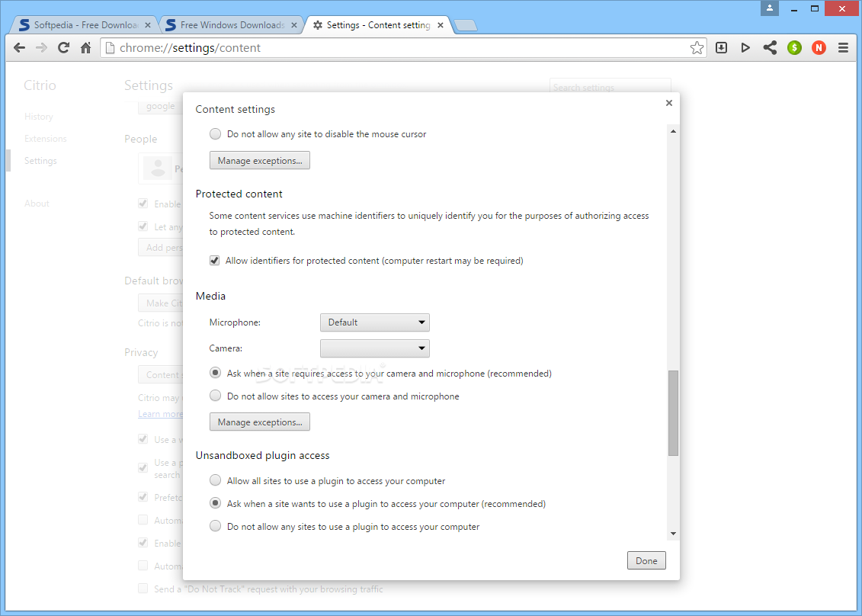This screenshot has width=862, height=616.
Task: Toggle the 'Do Not Track' request checkbox
Action: [143, 589]
